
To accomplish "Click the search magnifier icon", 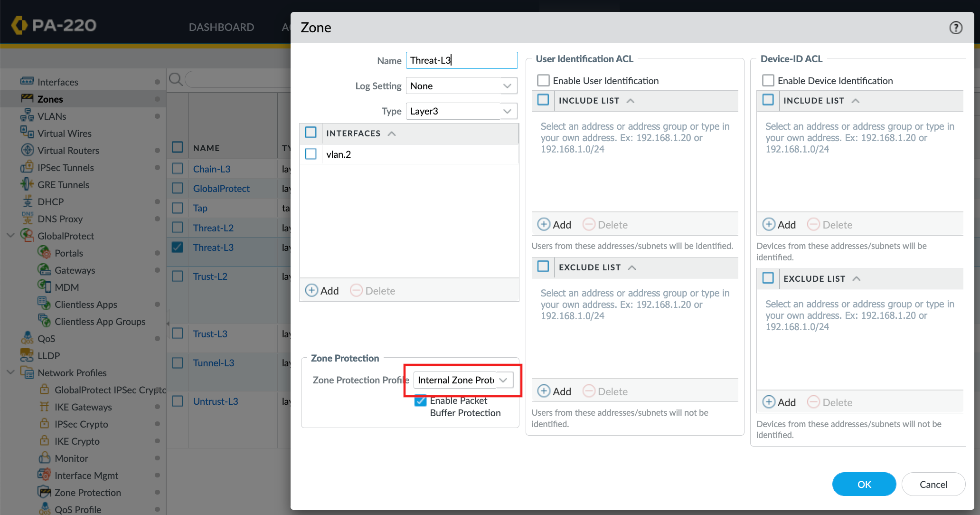I will tap(176, 79).
